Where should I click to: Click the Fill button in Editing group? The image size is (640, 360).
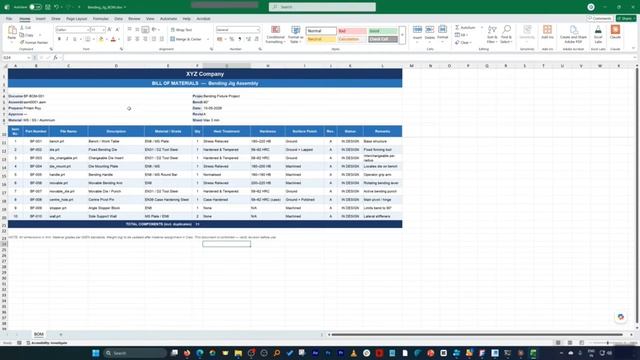(x=461, y=35)
